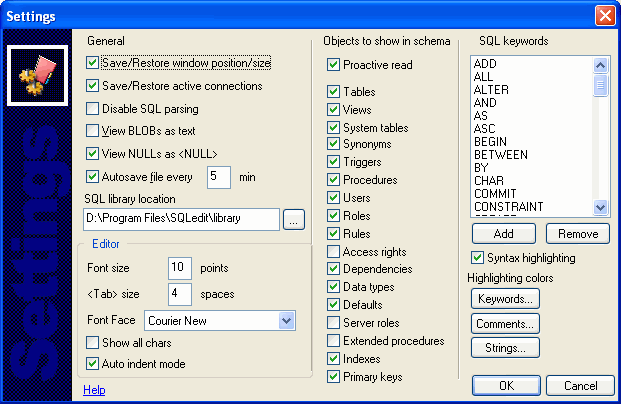The width and height of the screenshot is (621, 404).
Task: Toggle Proactive read checkbox
Action: point(333,65)
